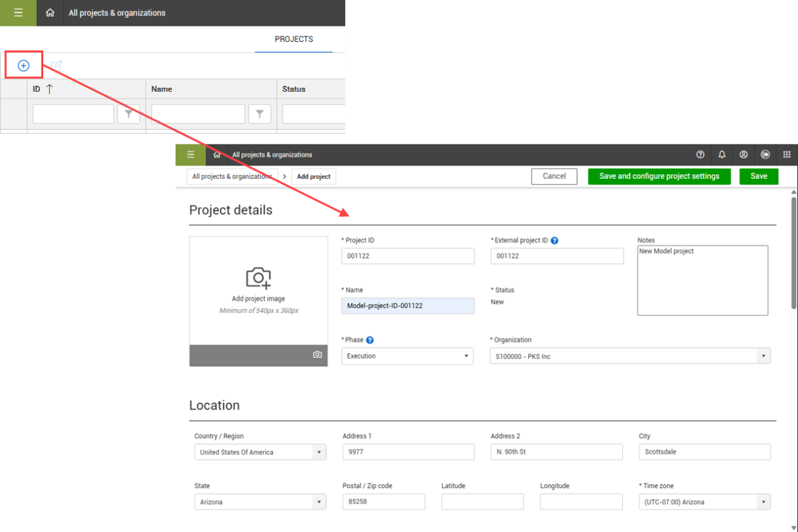The image size is (798, 532).
Task: Open the user profile icon
Action: pos(743,155)
